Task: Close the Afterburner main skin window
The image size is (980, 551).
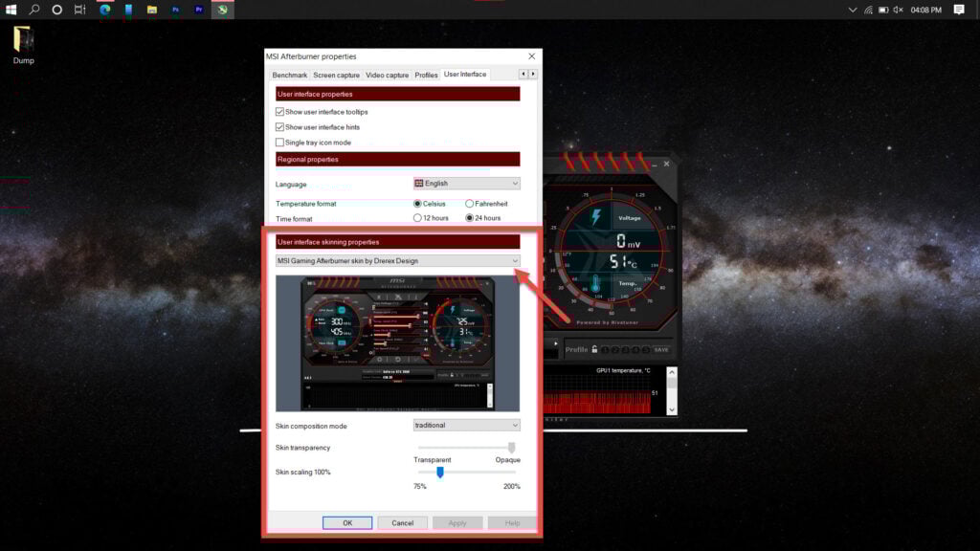Action: pyautogui.click(x=666, y=164)
